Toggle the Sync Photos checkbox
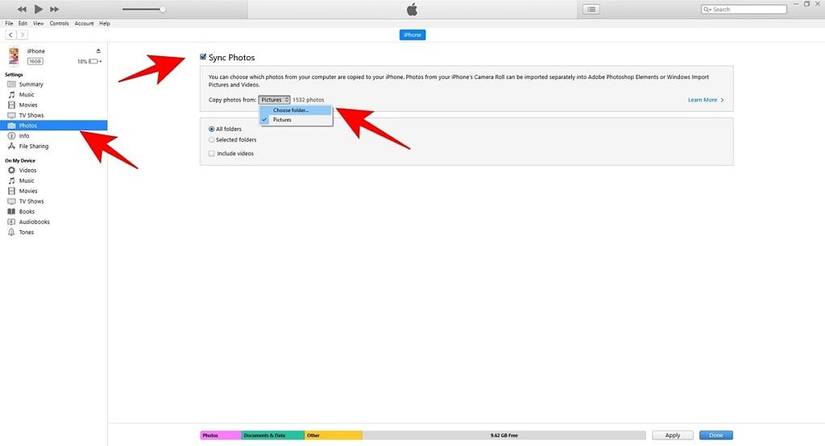Screen dimensions: 825x446 coord(203,57)
